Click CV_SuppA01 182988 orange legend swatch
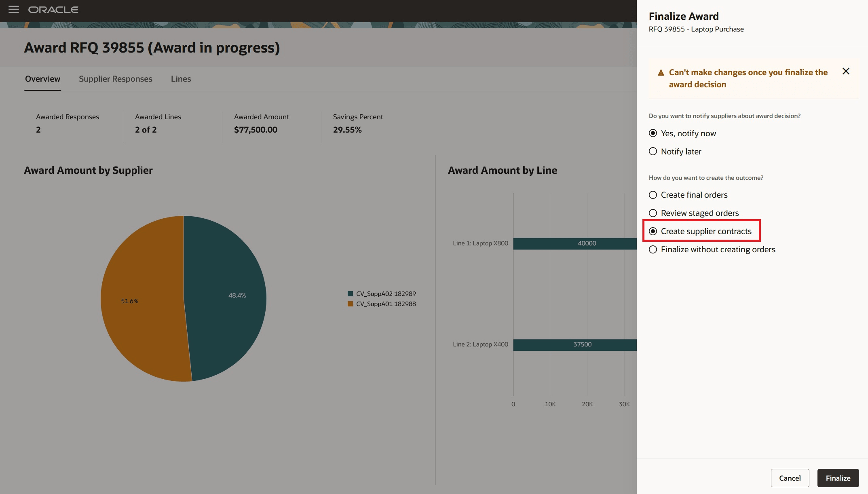 pos(351,304)
